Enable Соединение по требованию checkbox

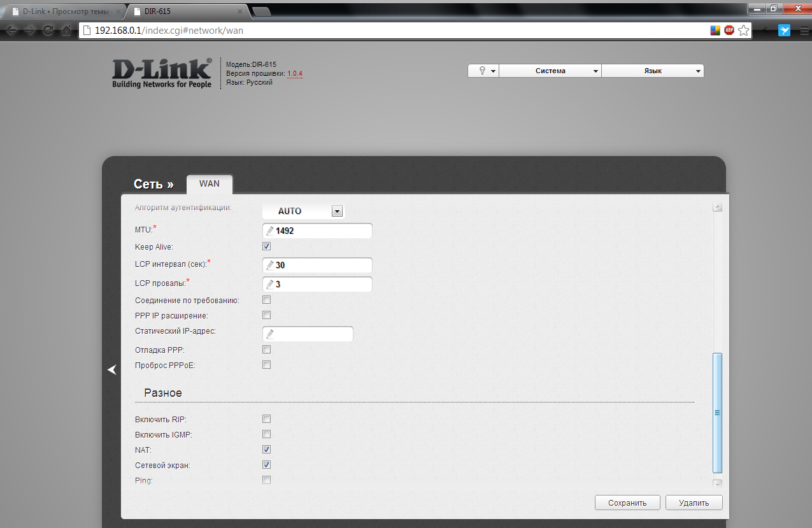[x=267, y=300]
